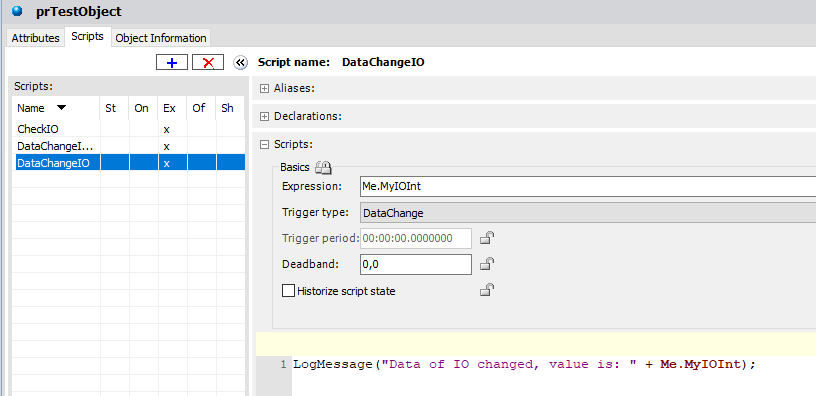Toggle the Historize script state lock icon
This screenshot has height=396, width=816.
(487, 290)
